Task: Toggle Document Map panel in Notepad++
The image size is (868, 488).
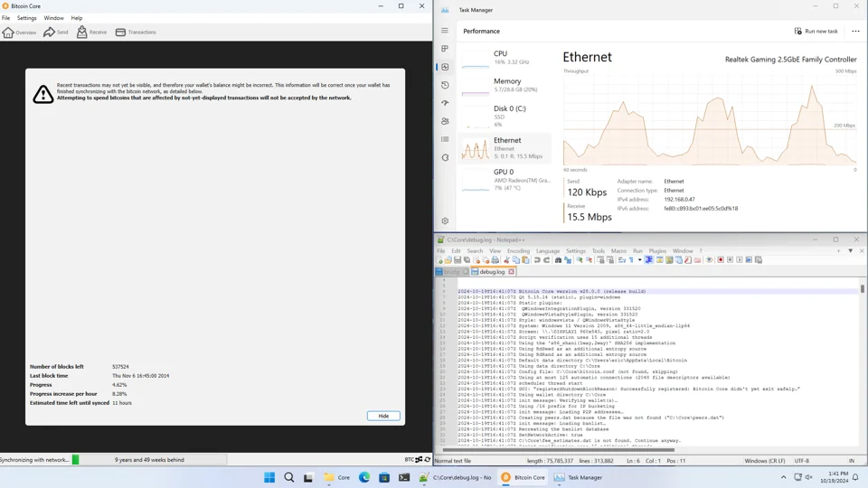Action: (x=669, y=260)
